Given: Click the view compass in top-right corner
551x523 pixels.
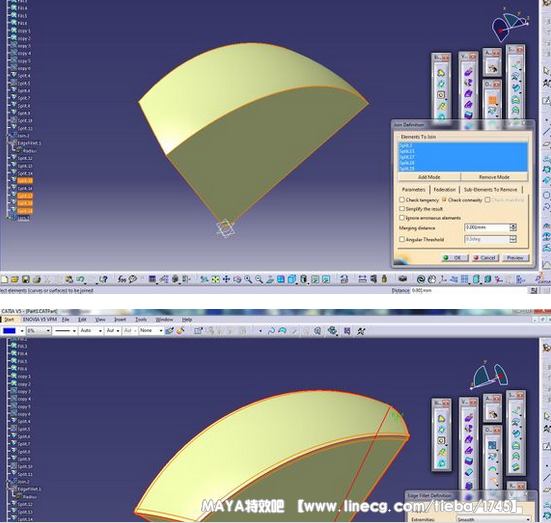Looking at the screenshot, I should coord(510,25).
